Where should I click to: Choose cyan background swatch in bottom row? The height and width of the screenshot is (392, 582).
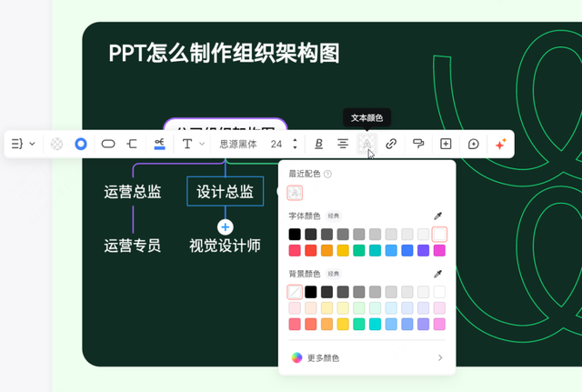pyautogui.click(x=375, y=324)
